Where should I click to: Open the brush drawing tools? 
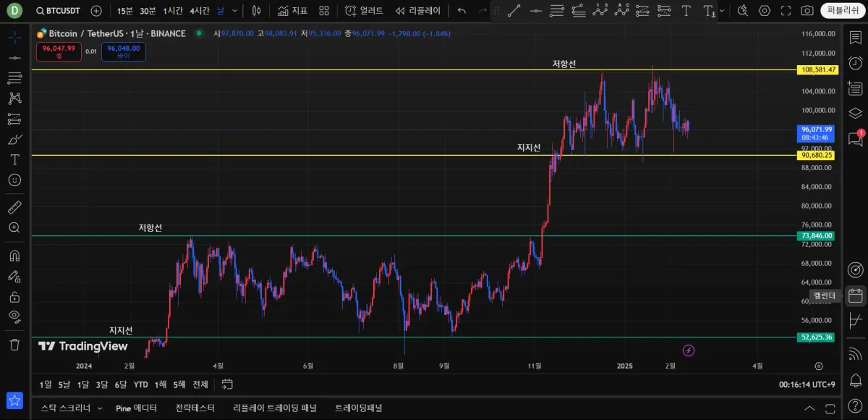(x=14, y=139)
